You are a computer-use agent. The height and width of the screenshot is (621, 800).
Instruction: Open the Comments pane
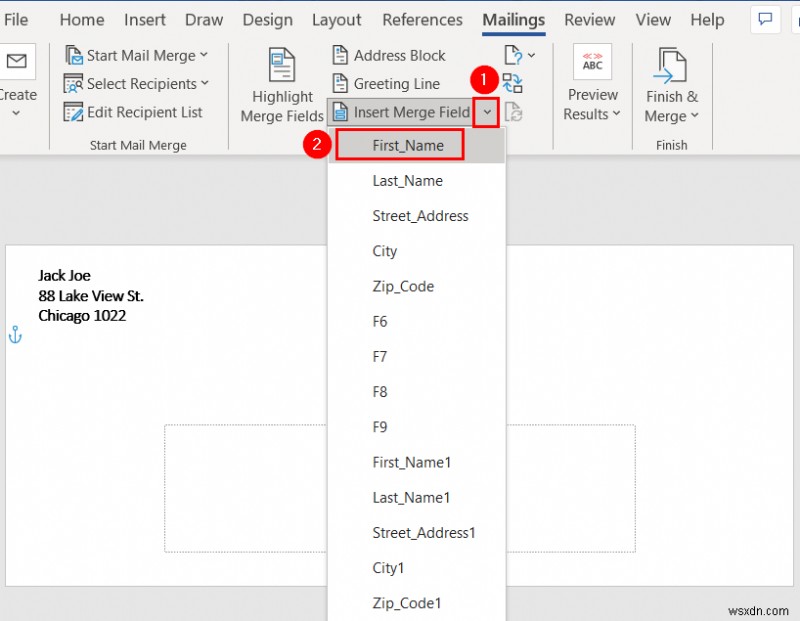tap(765, 19)
